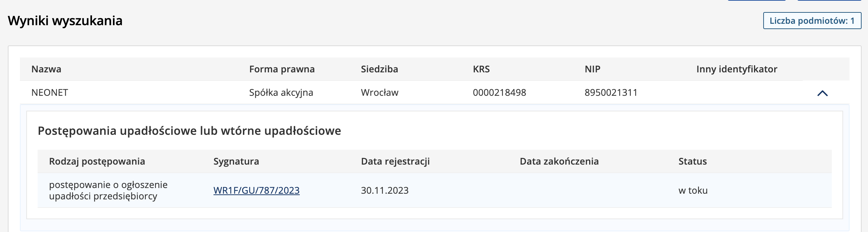Click the Status column header
The height and width of the screenshot is (232, 868).
tap(693, 161)
